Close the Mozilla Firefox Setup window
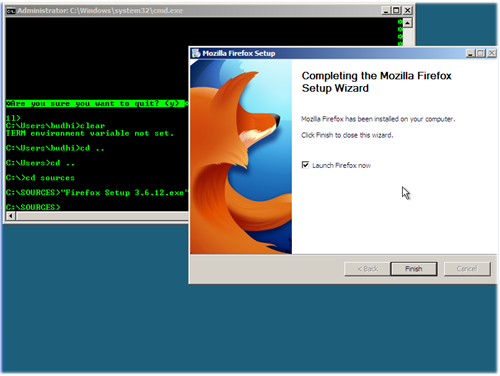The image size is (500, 376). (492, 53)
